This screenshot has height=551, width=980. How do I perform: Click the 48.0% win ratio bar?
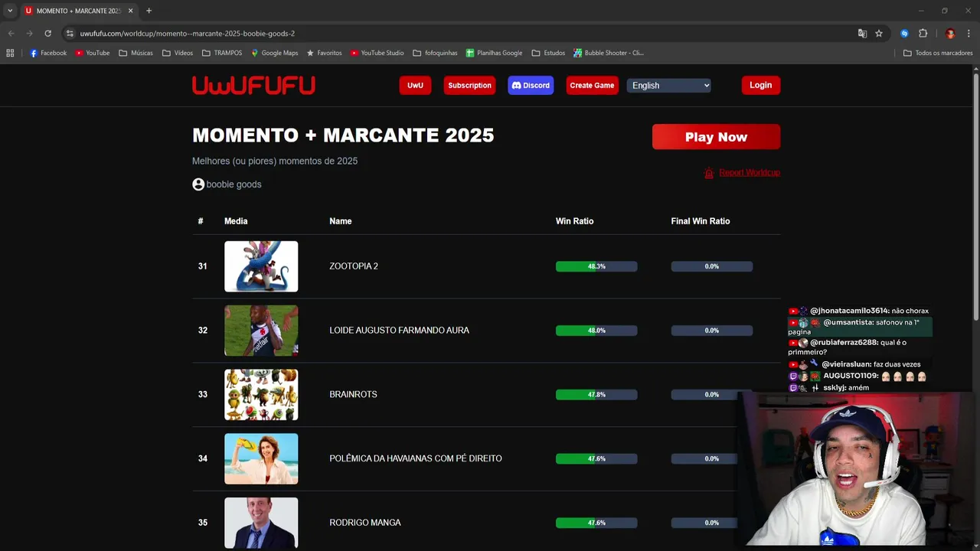click(x=596, y=331)
